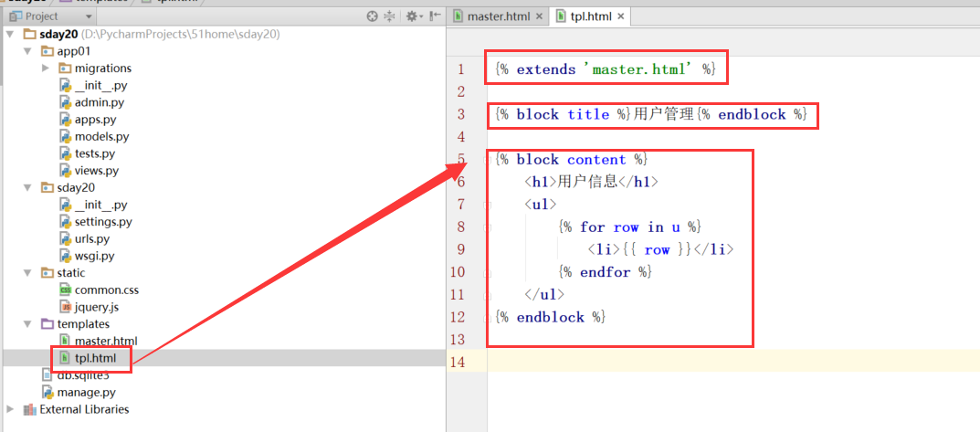Click the manage.py Python file icon
The image size is (980, 432).
[49, 392]
